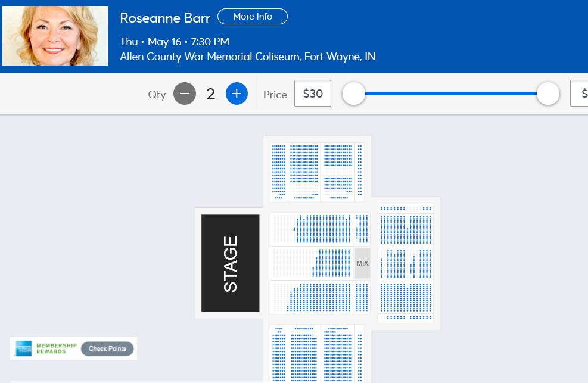The height and width of the screenshot is (383, 588).
Task: Focus the $30 minimum price field
Action: [x=313, y=94]
